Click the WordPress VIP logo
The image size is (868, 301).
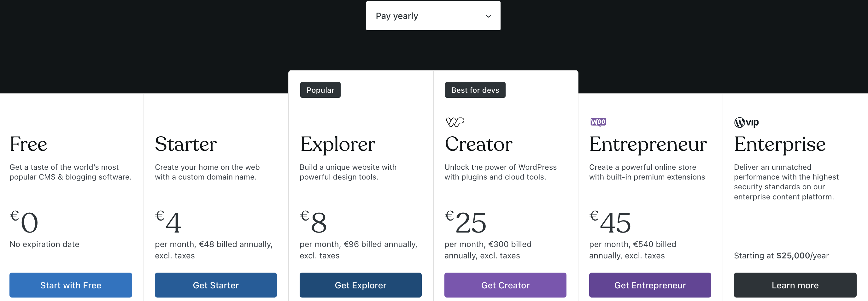click(x=746, y=122)
